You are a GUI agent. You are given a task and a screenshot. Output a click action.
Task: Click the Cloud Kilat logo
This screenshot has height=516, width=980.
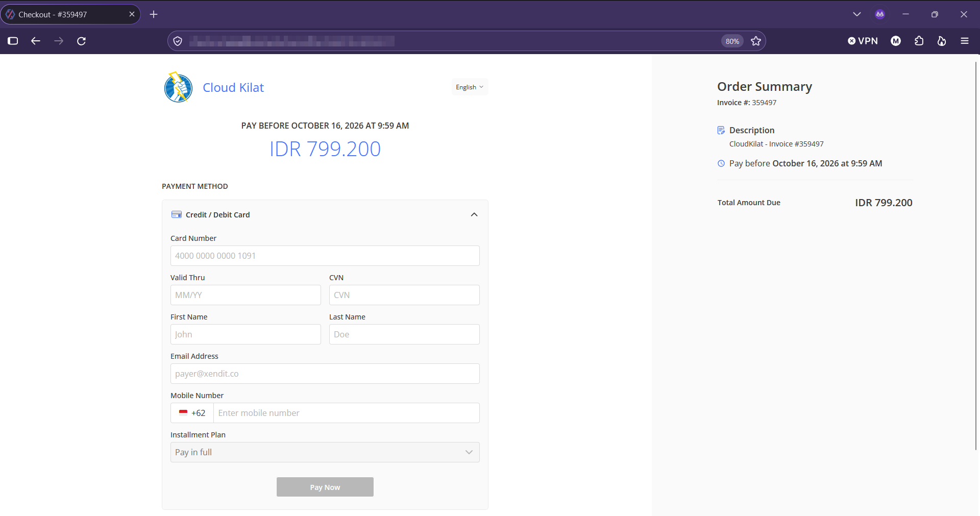point(178,87)
